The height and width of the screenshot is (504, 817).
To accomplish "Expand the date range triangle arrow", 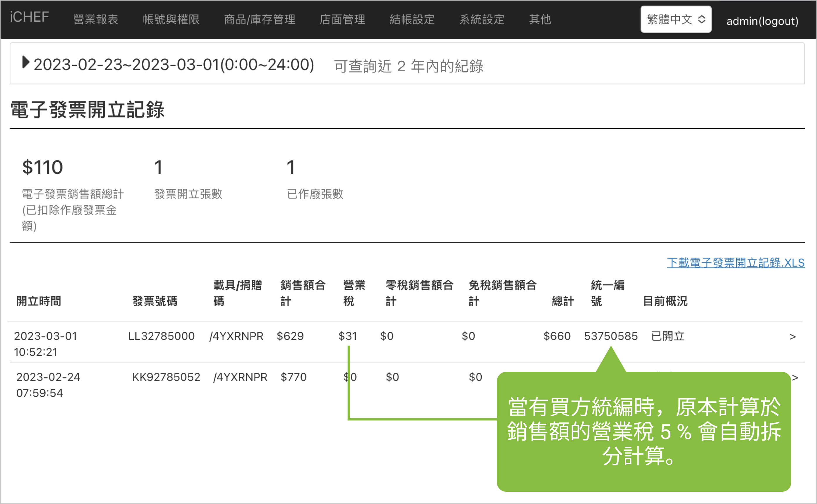I will [25, 62].
